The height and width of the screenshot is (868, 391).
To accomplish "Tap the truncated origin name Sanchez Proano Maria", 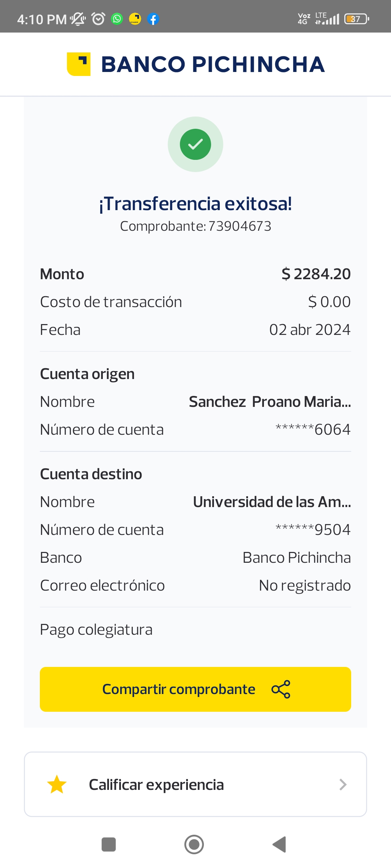I will click(270, 402).
